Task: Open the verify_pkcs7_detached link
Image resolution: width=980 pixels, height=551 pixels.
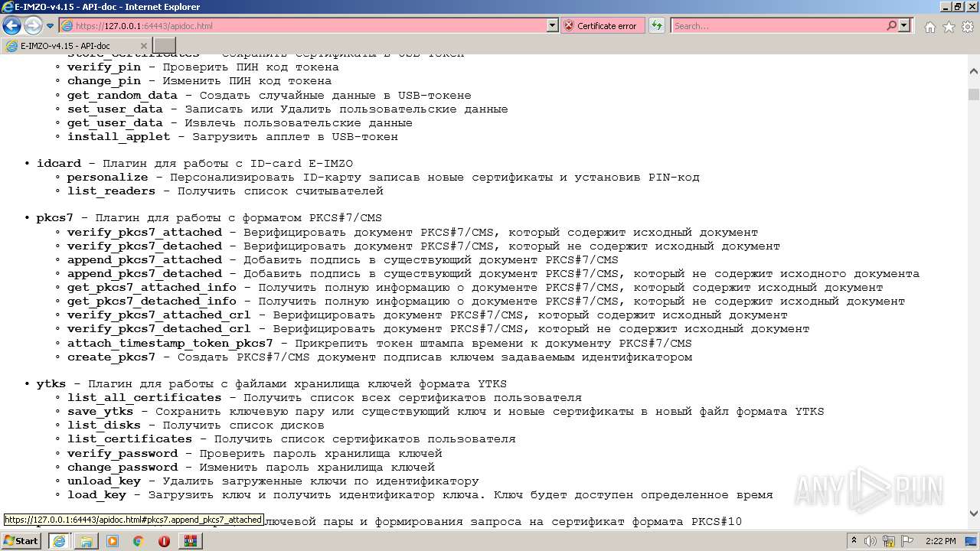Action: click(x=145, y=246)
